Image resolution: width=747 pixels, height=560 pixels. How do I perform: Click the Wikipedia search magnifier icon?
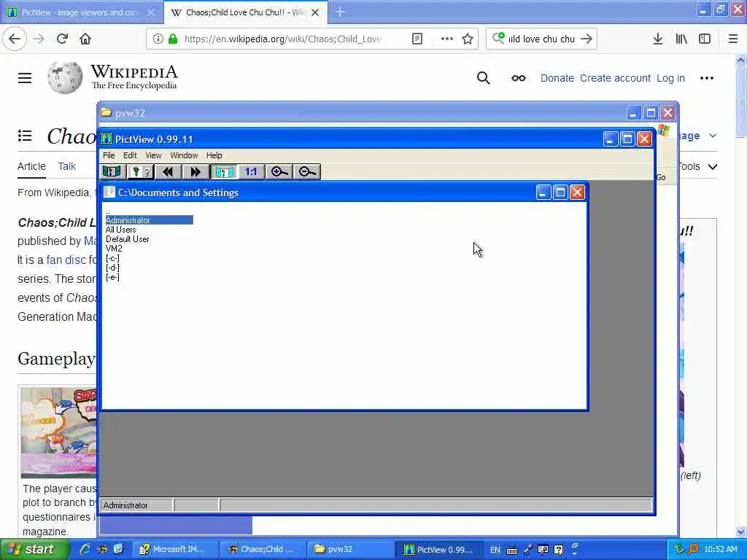click(483, 78)
